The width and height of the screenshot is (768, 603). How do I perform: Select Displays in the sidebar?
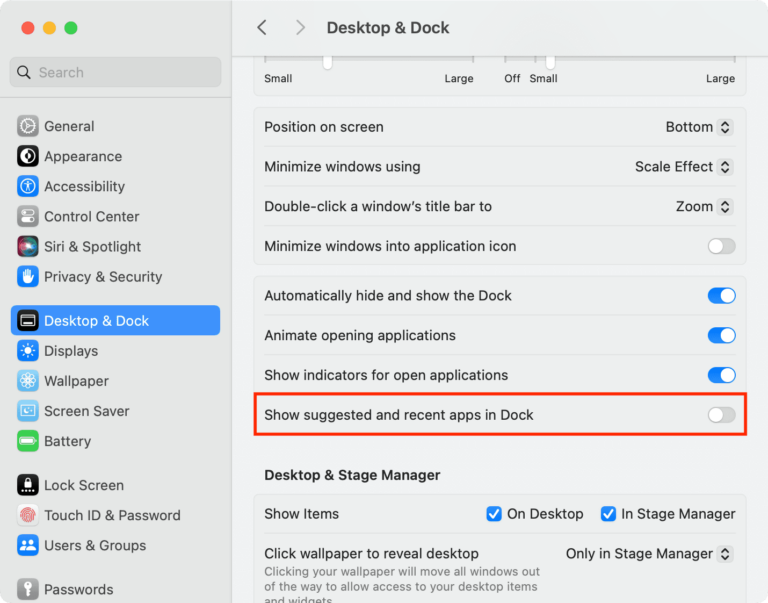pyautogui.click(x=116, y=351)
